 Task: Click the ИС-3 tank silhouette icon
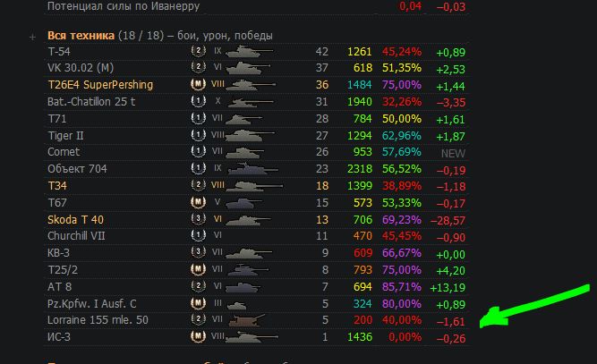[x=252, y=336]
